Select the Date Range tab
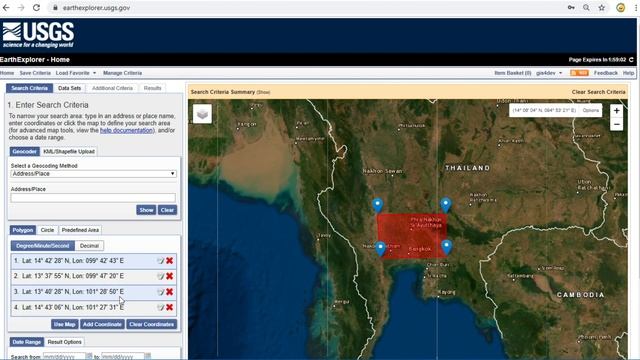The width and height of the screenshot is (640, 360). (x=27, y=342)
